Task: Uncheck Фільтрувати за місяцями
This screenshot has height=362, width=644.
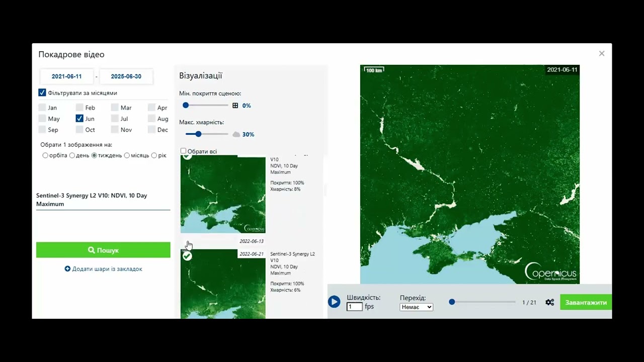Action: coord(42,93)
